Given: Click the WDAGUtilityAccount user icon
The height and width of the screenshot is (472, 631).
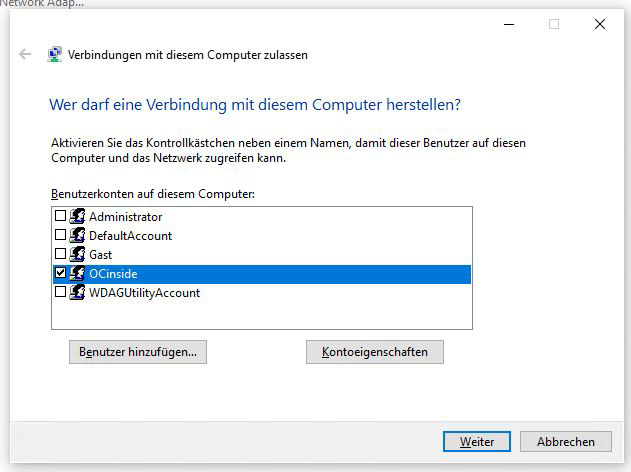Looking at the screenshot, I should tap(77, 293).
